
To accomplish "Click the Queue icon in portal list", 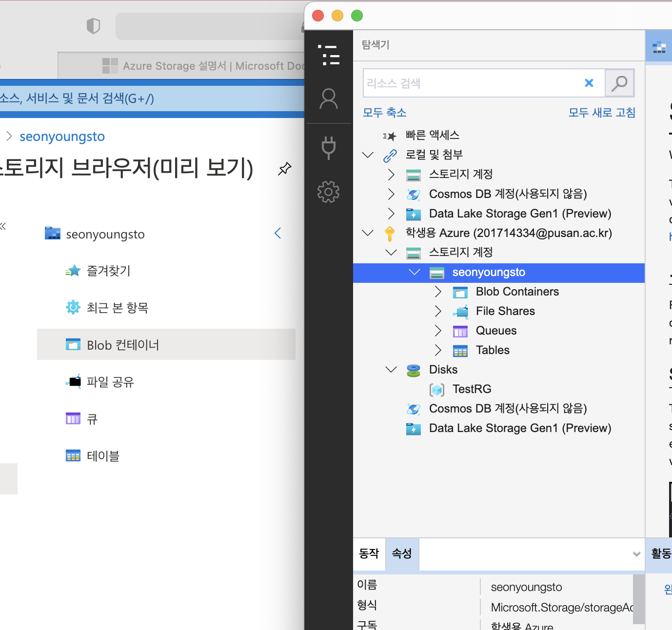I will 73,418.
